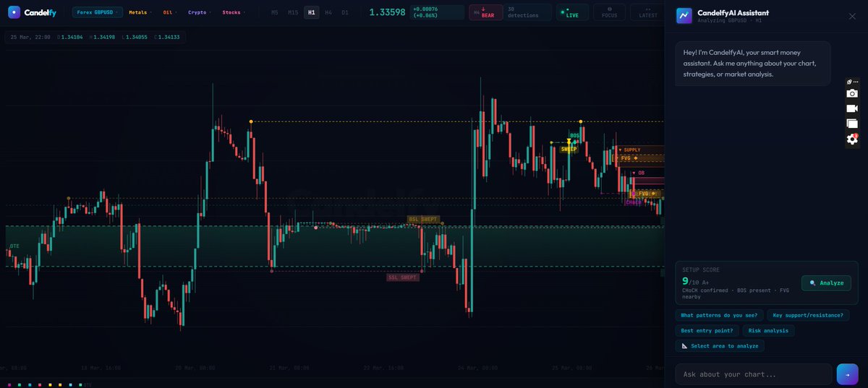Open the 30 detections counter
The image size is (868, 388).
click(x=528, y=12)
